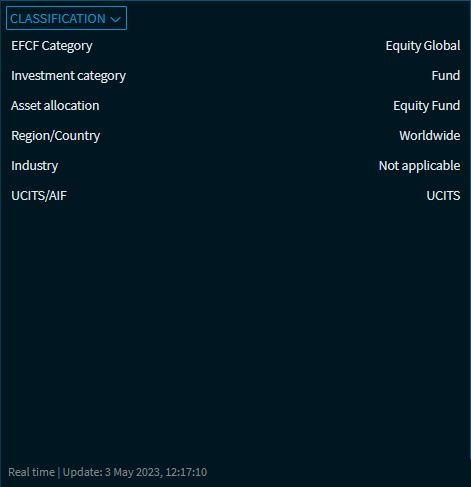The image size is (471, 487).
Task: Select the Investment category label
Action: pos(68,76)
